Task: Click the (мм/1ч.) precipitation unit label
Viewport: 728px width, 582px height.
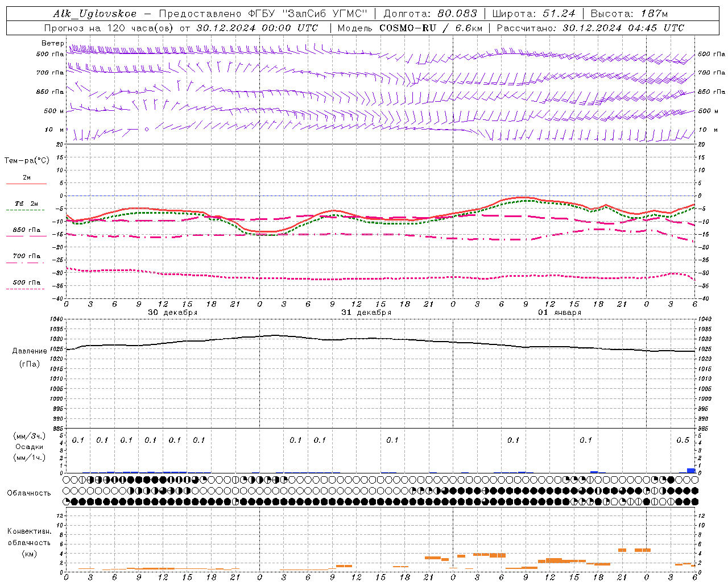Action: tap(30, 458)
